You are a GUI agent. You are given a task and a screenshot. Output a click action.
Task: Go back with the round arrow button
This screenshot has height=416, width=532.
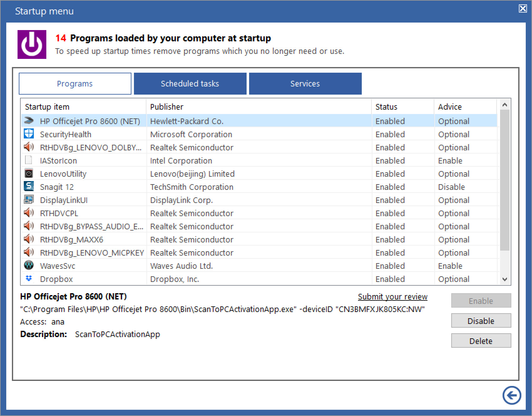512,395
